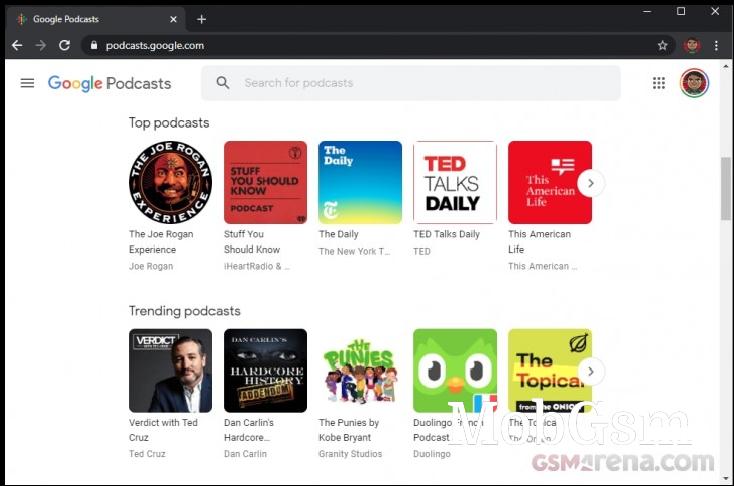Click TED Talks Daily title link
The height and width of the screenshot is (486, 734).
point(446,234)
